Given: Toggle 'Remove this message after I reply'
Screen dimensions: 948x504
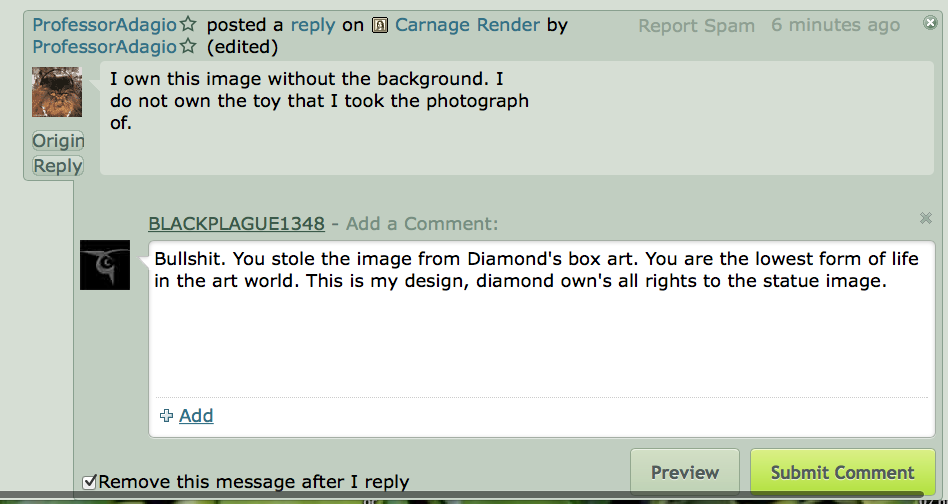Looking at the screenshot, I should 90,482.
